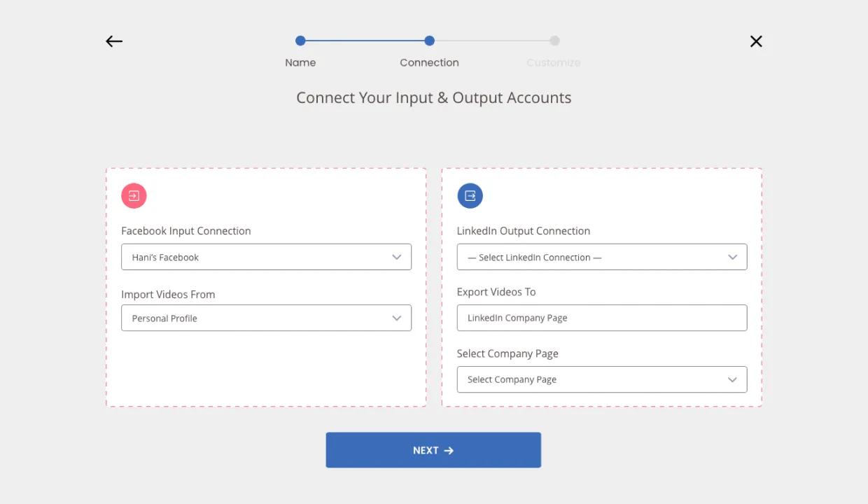Select the greyed Customize step dot
Viewport: 868px width, 504px height.
[554, 41]
